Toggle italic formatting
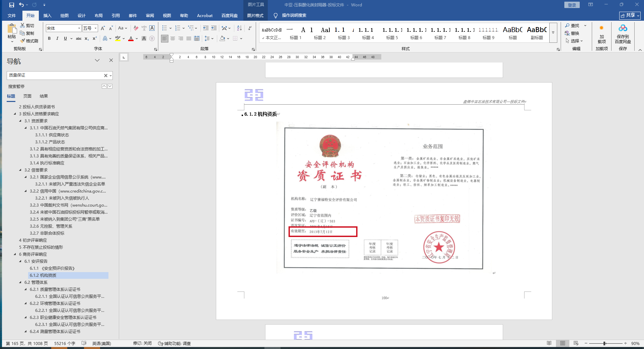This screenshot has width=644, height=349. click(57, 38)
